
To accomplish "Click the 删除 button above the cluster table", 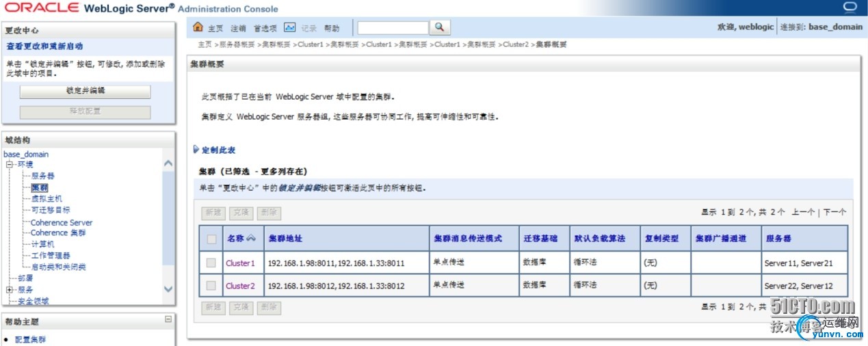I will 269,213.
